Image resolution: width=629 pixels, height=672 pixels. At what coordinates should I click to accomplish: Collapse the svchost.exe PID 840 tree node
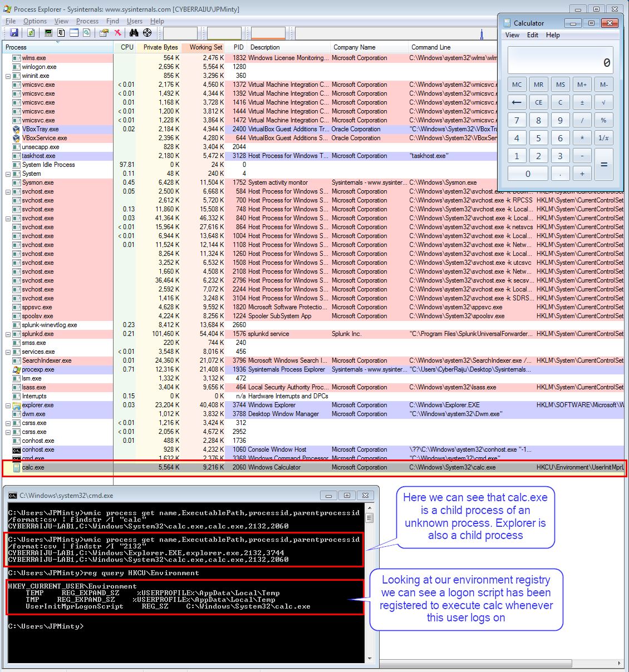(x=8, y=218)
